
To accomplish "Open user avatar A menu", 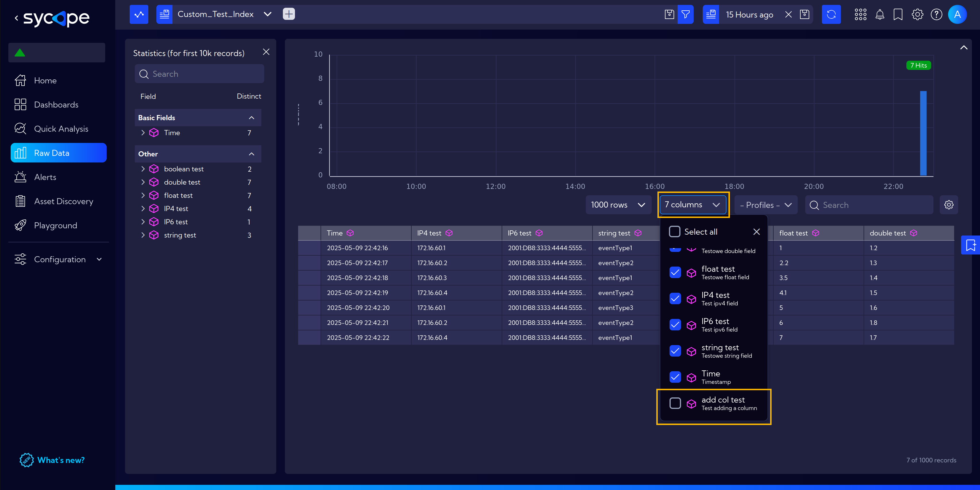I will [958, 14].
